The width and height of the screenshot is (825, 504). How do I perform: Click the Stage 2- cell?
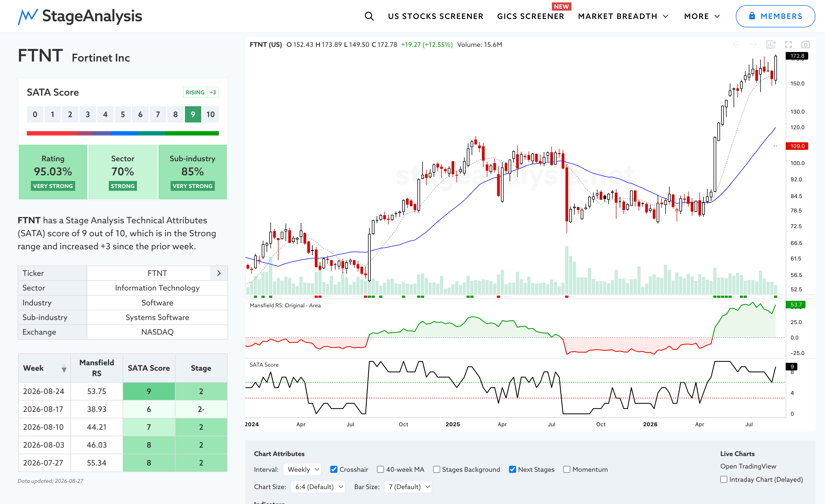coord(201,409)
